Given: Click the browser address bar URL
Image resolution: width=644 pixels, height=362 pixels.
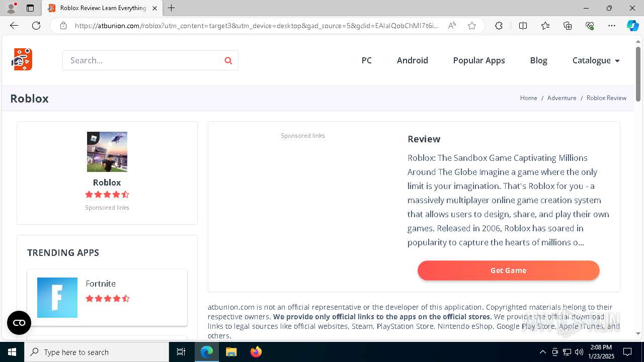Looking at the screenshot, I should (x=257, y=26).
